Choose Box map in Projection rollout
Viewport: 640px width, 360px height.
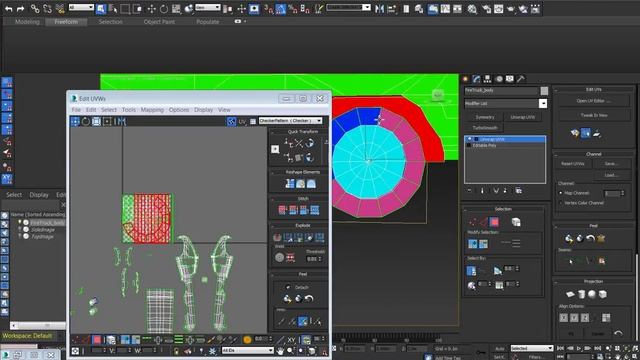602,294
